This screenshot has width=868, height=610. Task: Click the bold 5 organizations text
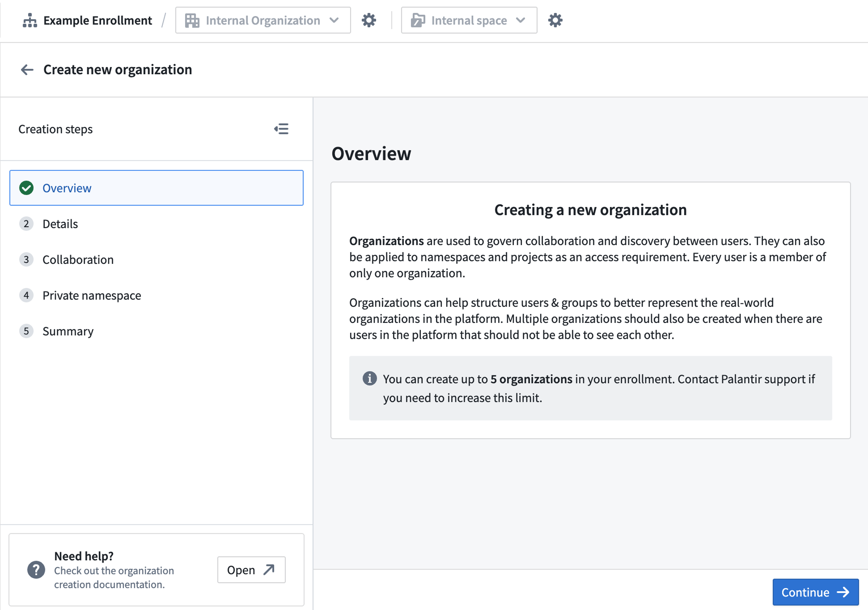point(531,379)
